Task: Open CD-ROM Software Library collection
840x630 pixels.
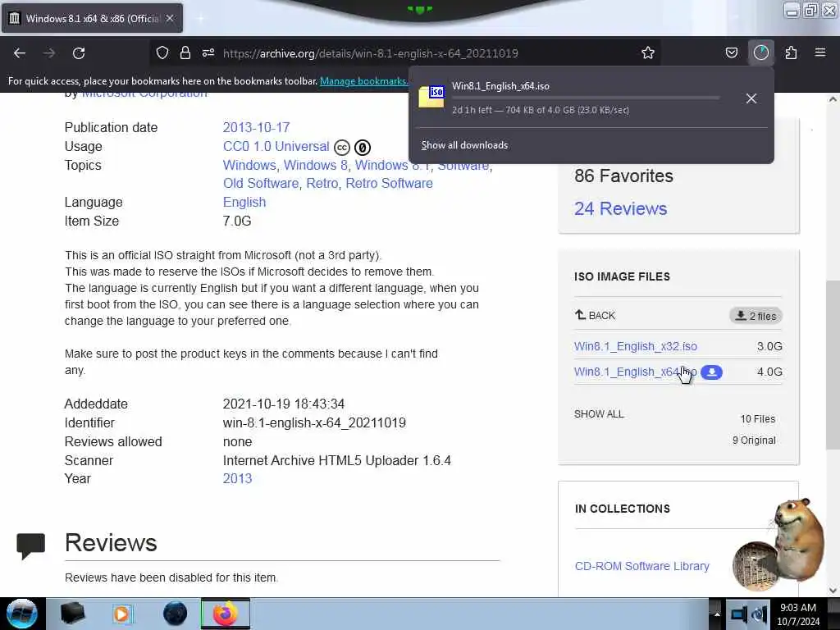Action: coord(641,566)
